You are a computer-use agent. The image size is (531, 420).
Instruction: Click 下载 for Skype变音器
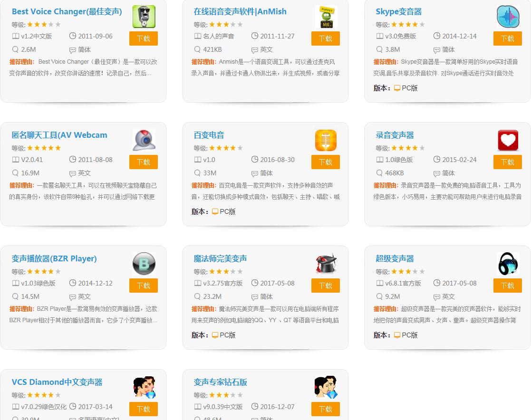coord(508,38)
